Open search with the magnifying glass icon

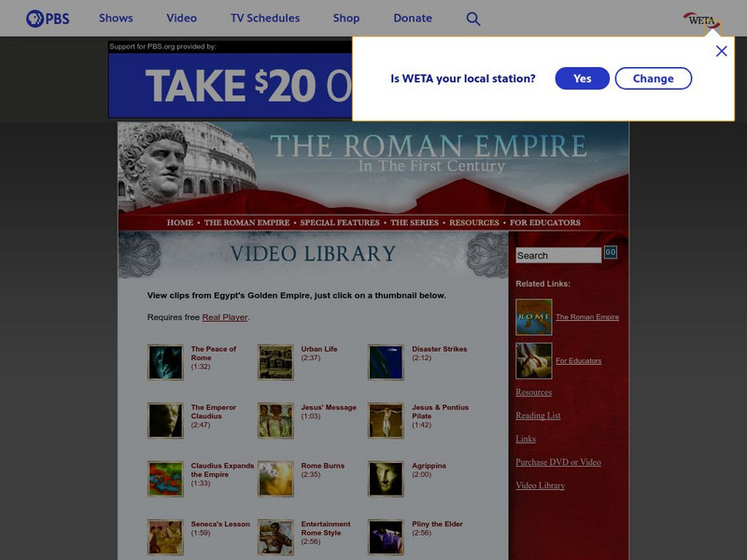(x=473, y=17)
